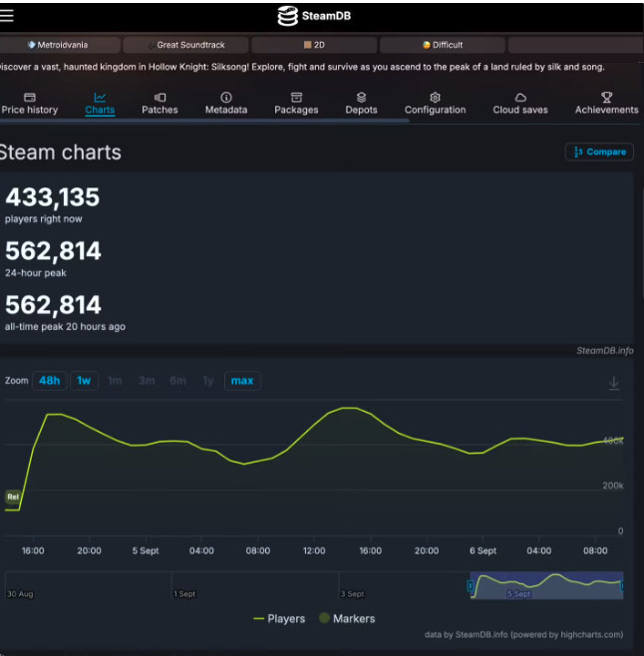Open the Metadata tab

pyautogui.click(x=226, y=104)
